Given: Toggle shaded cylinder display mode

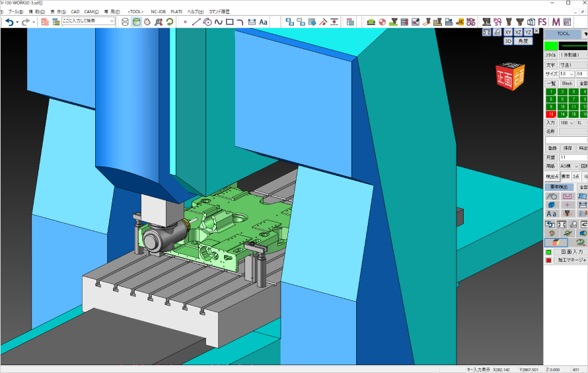Looking at the screenshot, I should 137,22.
